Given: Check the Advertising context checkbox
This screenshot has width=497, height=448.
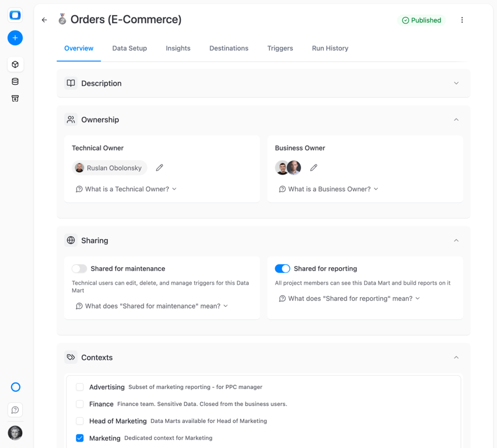Looking at the screenshot, I should point(80,387).
